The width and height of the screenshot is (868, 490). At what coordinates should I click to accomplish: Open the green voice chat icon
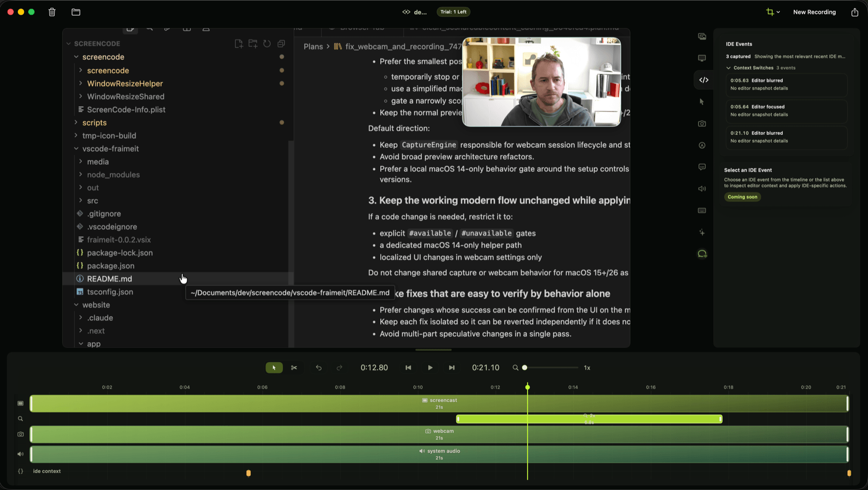[702, 254]
